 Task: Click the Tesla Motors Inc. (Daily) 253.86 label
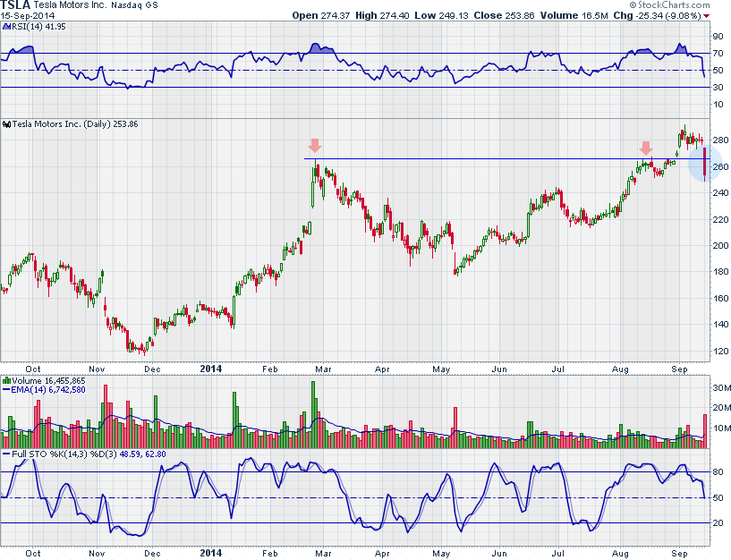75,124
